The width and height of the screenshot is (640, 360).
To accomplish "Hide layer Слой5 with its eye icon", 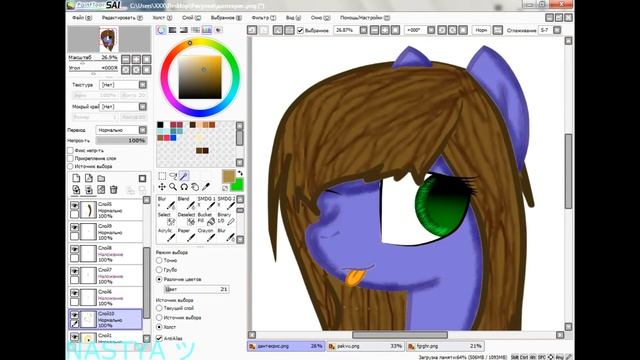I will (74, 205).
